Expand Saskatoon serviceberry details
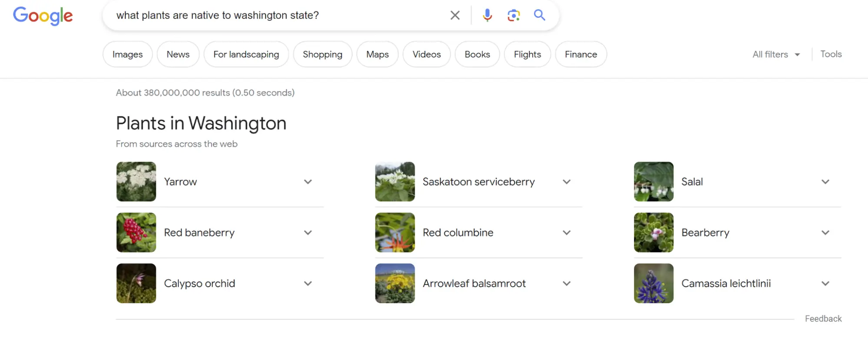868x338 pixels. tap(566, 182)
